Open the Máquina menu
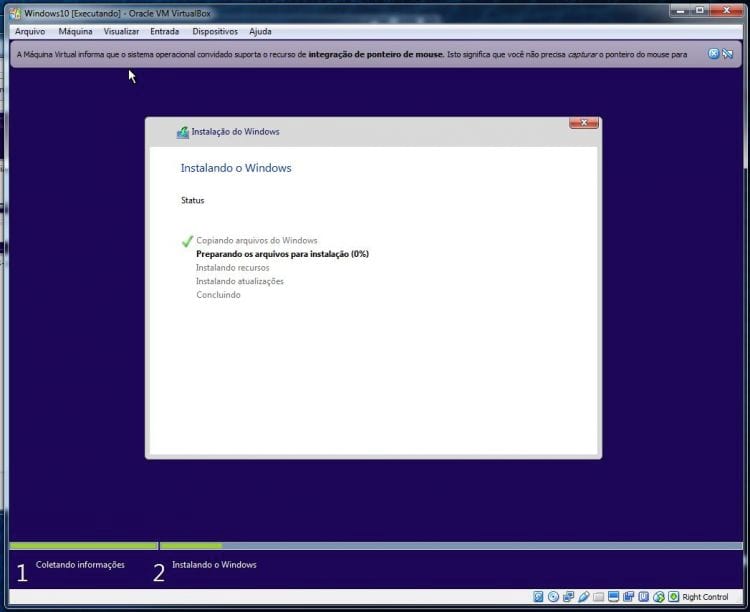The image size is (750, 612). click(x=75, y=31)
